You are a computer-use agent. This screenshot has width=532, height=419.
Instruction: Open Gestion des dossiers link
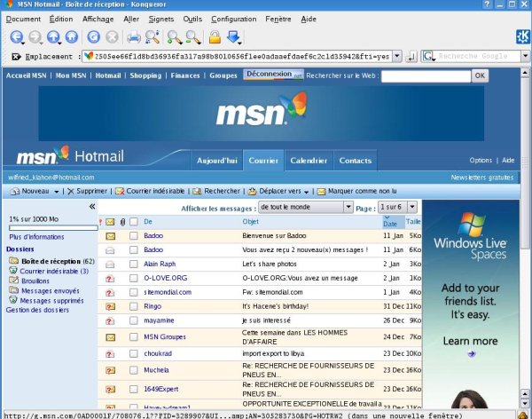point(37,310)
